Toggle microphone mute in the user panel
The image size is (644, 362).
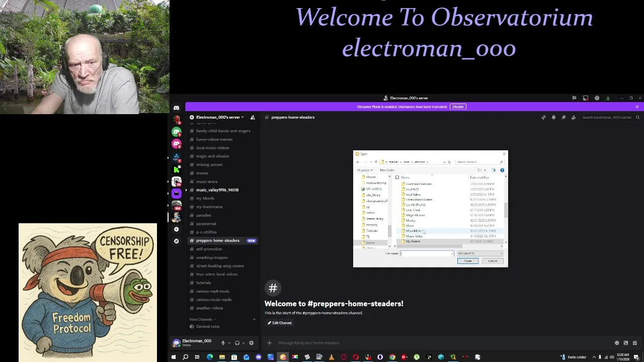tap(223, 343)
